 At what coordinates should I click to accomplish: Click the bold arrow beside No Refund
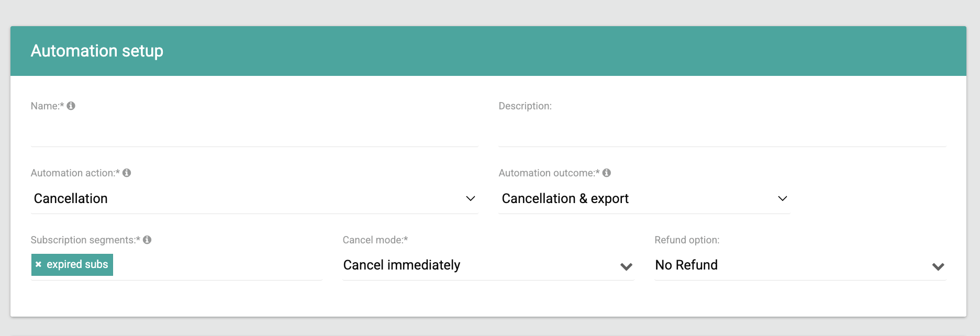pyautogui.click(x=938, y=267)
